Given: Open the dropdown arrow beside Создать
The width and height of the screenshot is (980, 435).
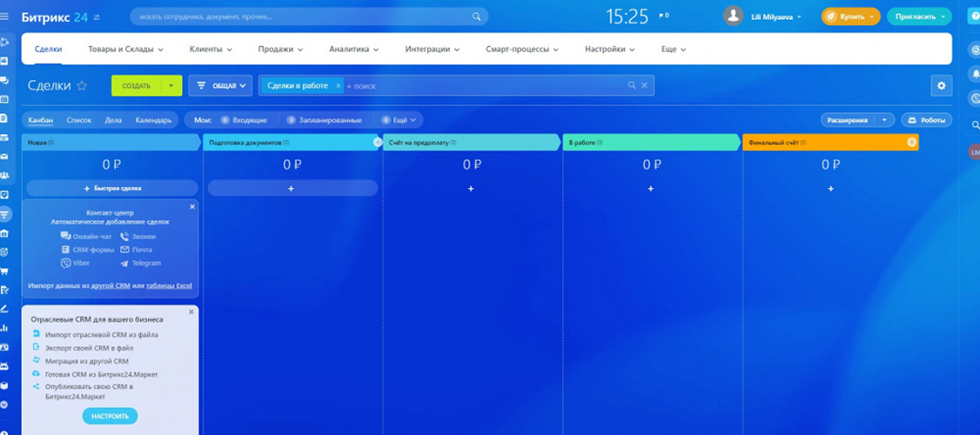Looking at the screenshot, I should (171, 85).
